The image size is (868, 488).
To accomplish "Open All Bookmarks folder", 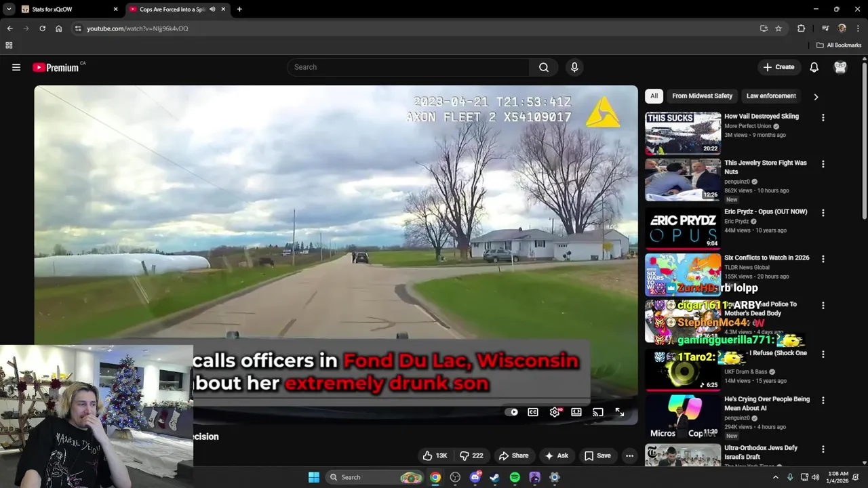I will tap(839, 45).
